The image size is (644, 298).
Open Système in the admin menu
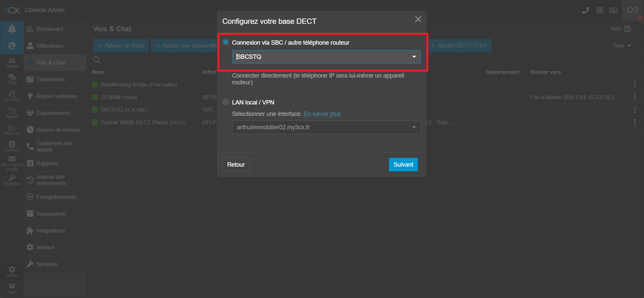(x=55, y=264)
